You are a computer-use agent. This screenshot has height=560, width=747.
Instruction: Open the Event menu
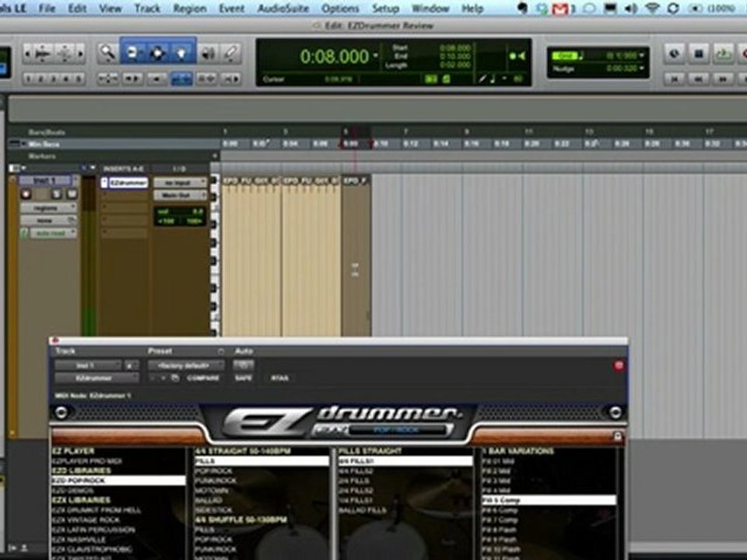coord(232,9)
